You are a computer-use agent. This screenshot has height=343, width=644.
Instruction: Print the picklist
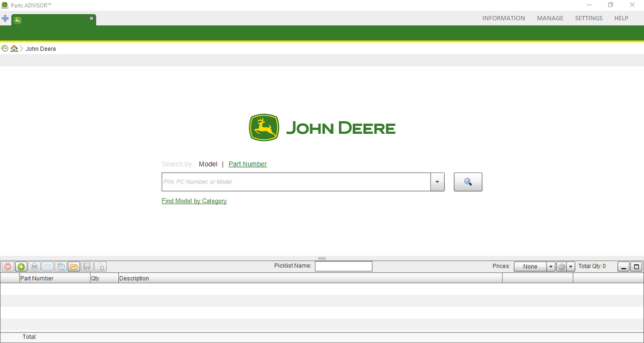34,267
